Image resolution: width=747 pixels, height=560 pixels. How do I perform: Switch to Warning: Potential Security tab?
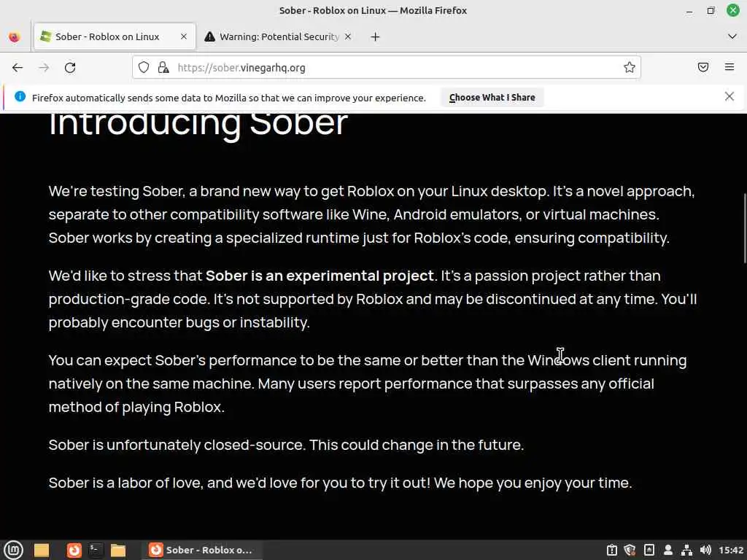[279, 36]
